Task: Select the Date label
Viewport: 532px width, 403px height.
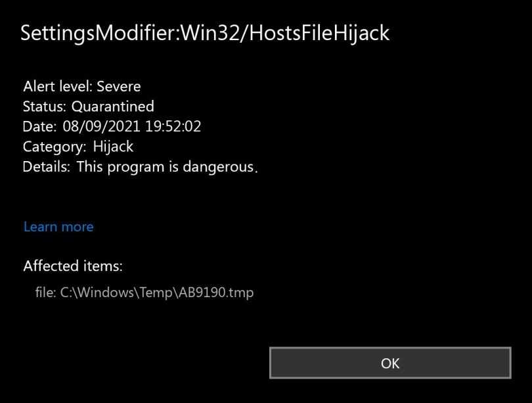Action: click(x=40, y=127)
